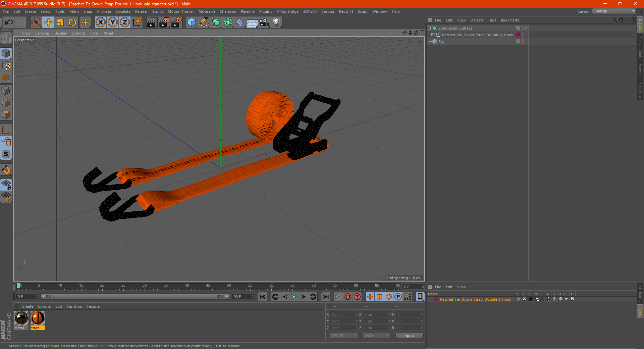The height and width of the screenshot is (349, 644).
Task: Toggle Sky visibility dots
Action: [x=523, y=42]
